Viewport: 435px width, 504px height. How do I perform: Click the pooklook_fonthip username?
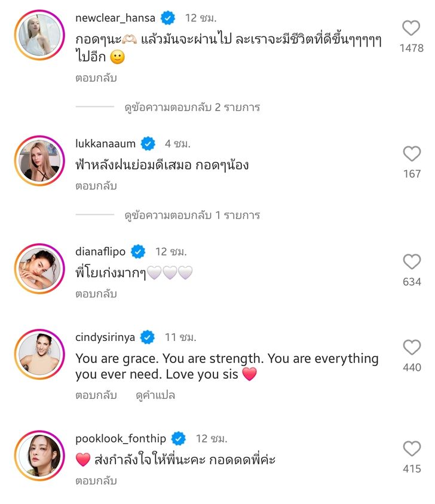pos(121,439)
